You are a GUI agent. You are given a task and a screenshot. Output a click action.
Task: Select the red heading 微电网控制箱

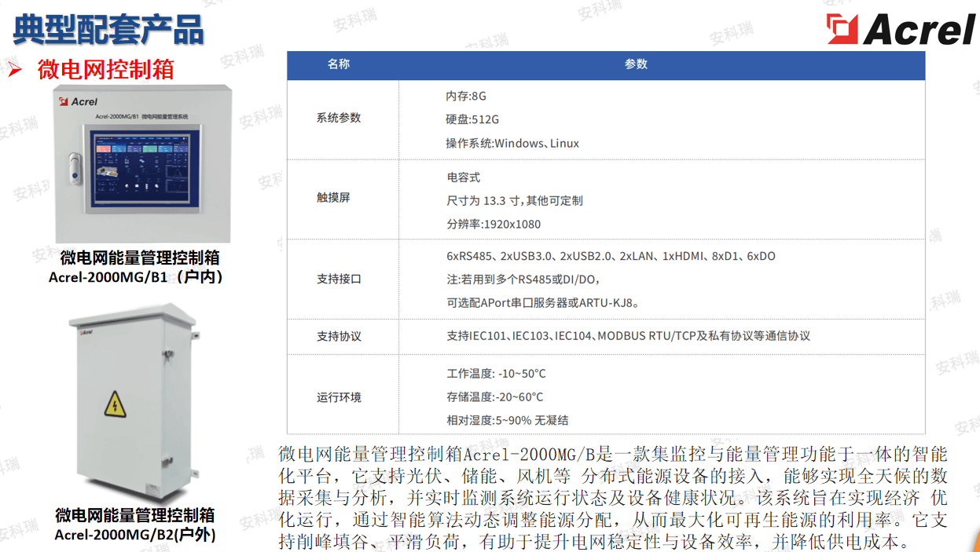coord(105,69)
